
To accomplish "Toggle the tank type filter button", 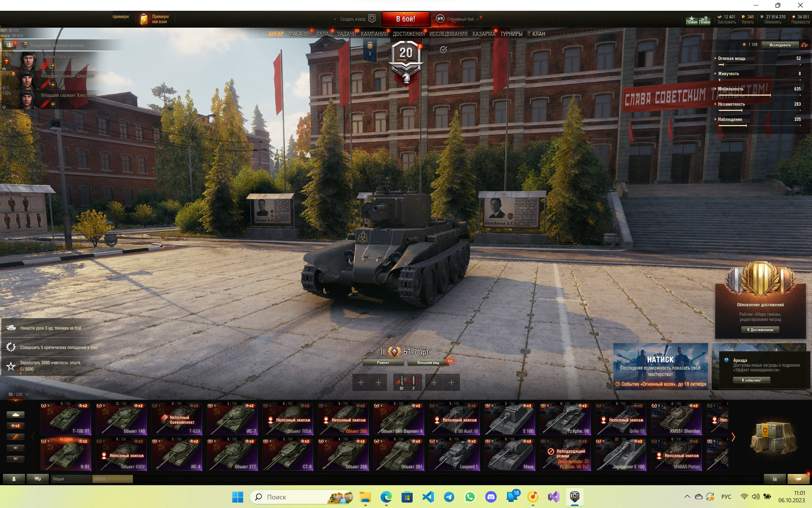I will pyautogui.click(x=16, y=415).
